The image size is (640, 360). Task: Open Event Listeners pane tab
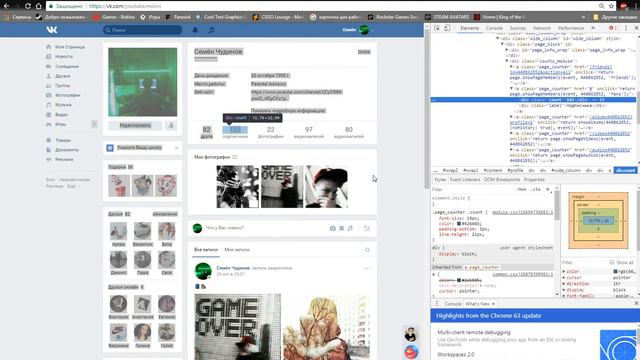pyautogui.click(x=464, y=180)
